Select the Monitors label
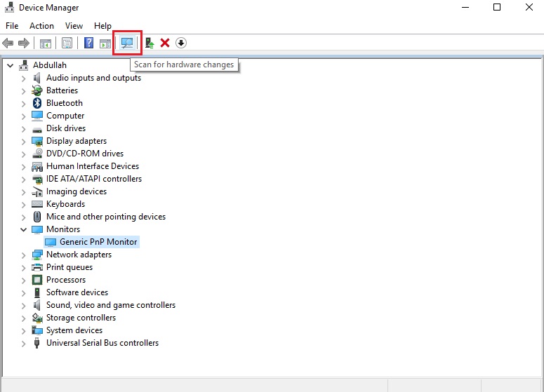This screenshot has width=544, height=392. 63,229
